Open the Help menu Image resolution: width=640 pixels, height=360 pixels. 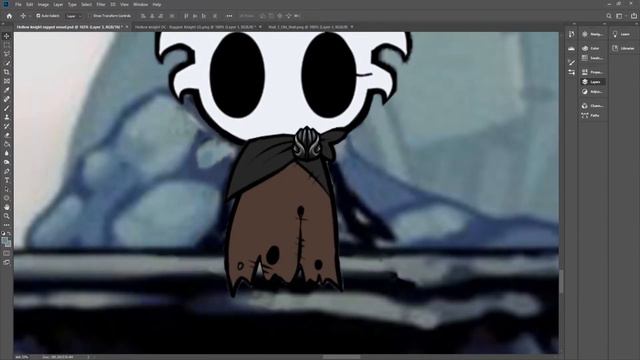(157, 4)
